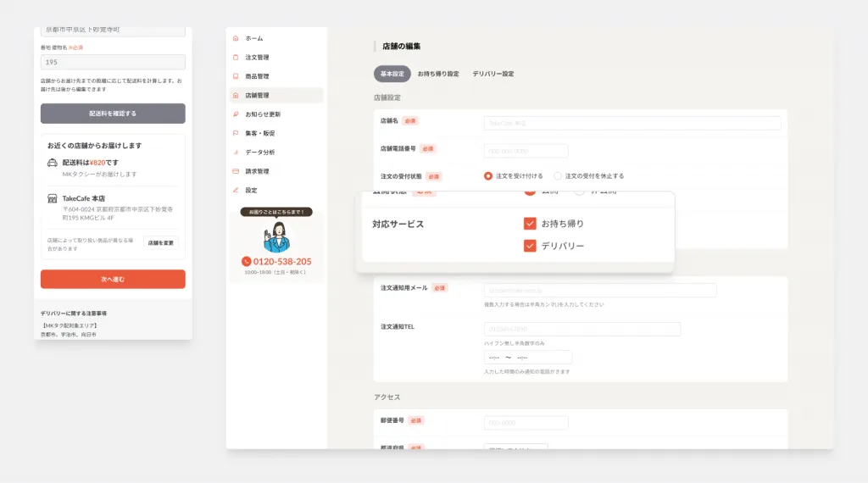Click the ホーム home icon in sidebar
868x483 pixels.
[x=236, y=38]
